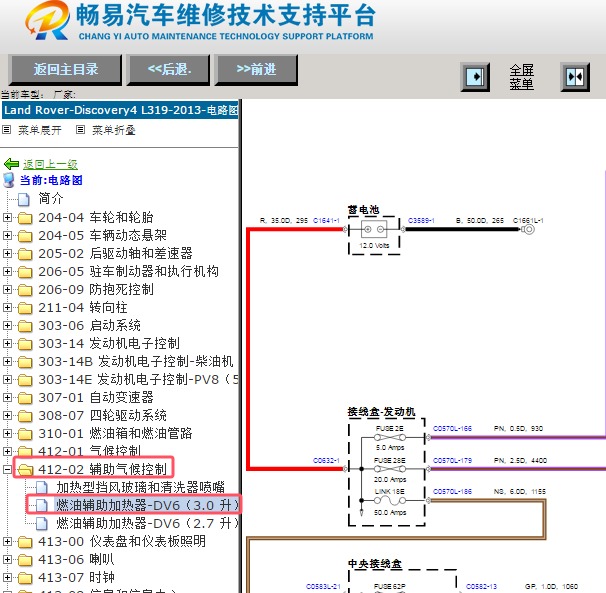This screenshot has width=606, height=593.
Task: Click connector label C1641-1 in diagram
Action: point(326,220)
